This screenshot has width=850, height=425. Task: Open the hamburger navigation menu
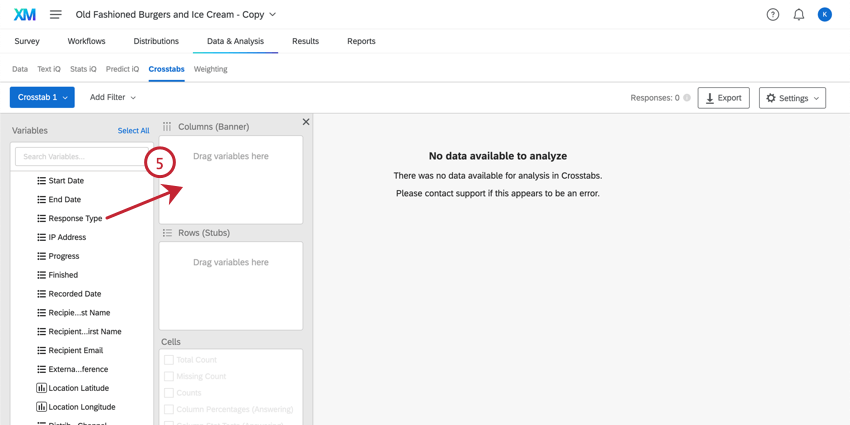[56, 15]
